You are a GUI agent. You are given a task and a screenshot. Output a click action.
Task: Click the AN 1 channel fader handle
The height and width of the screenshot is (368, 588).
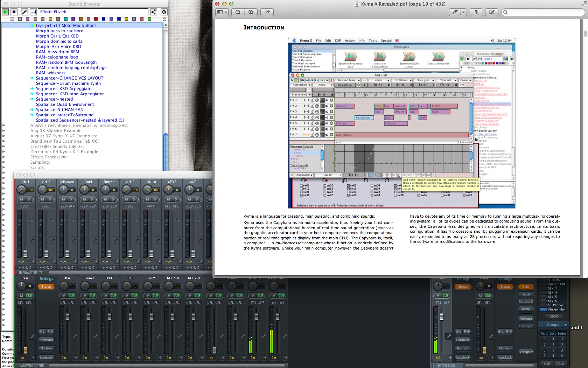25,254
